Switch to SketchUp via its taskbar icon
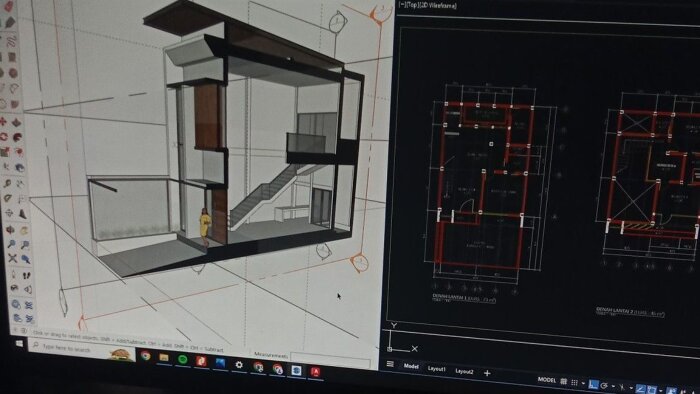This screenshot has width=700, height=394. 296,370
